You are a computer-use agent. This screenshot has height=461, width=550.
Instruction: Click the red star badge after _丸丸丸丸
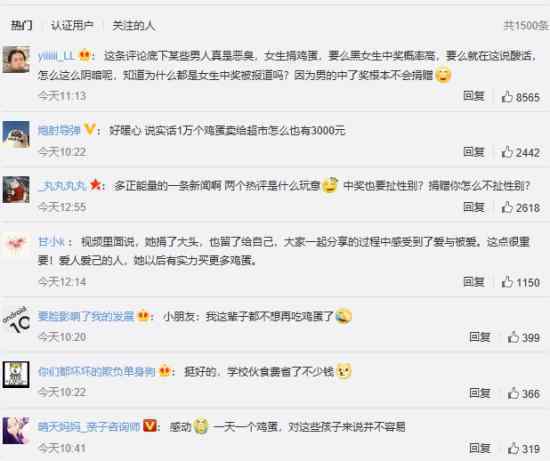[x=95, y=185]
